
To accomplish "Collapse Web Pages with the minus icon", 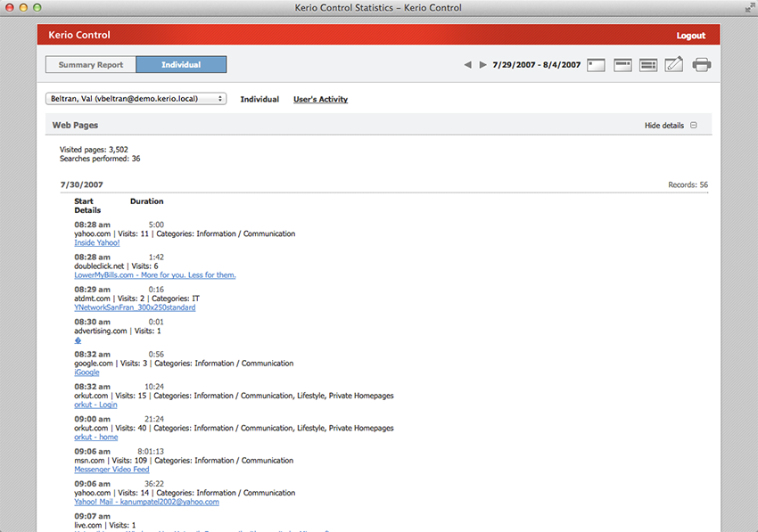I will point(694,125).
